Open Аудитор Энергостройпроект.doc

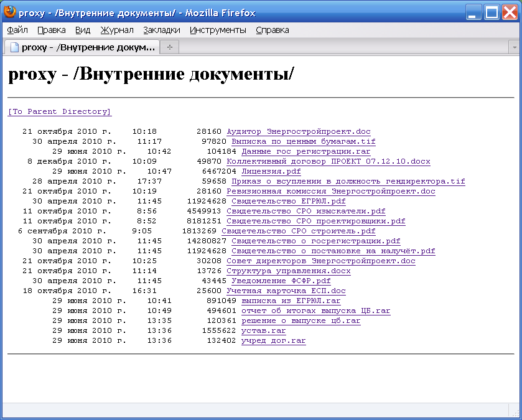coord(299,131)
